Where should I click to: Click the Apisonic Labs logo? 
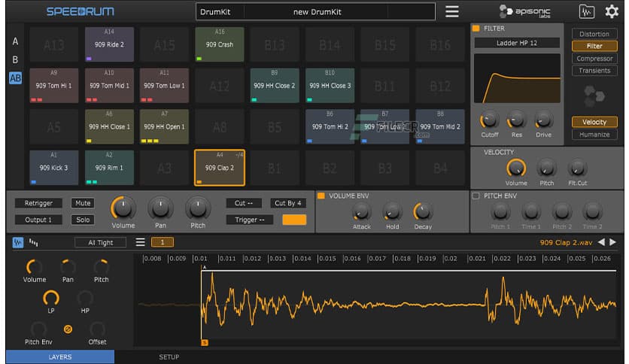[525, 11]
